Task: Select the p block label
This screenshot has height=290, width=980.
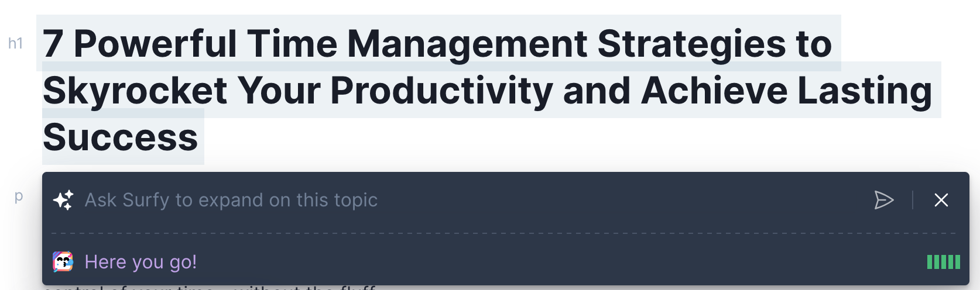Action: point(19,196)
